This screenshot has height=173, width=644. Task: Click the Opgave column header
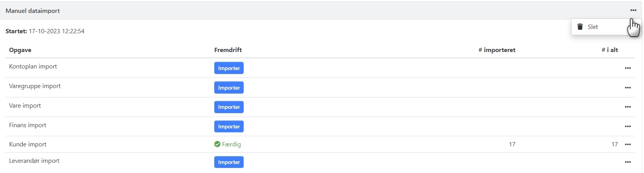point(20,50)
